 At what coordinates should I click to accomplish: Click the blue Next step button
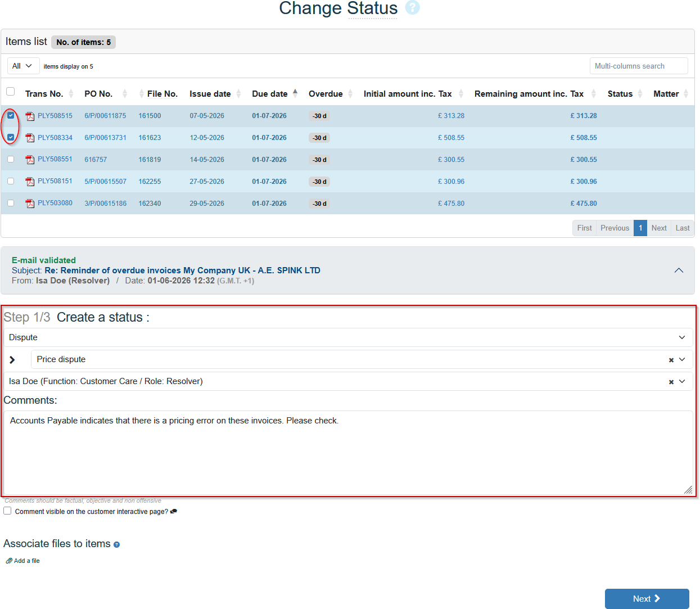pos(647,599)
